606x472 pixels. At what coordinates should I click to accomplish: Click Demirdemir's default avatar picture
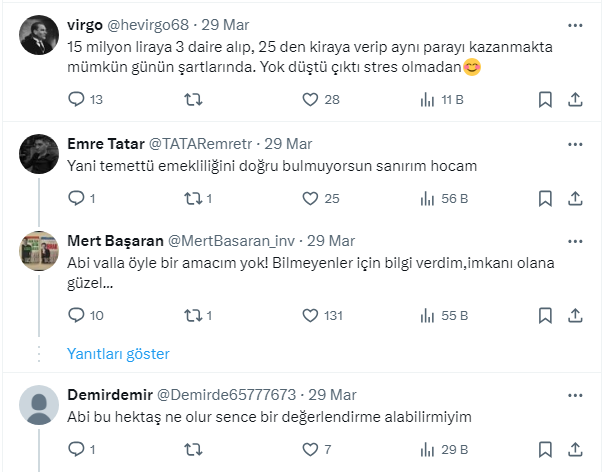[39, 403]
